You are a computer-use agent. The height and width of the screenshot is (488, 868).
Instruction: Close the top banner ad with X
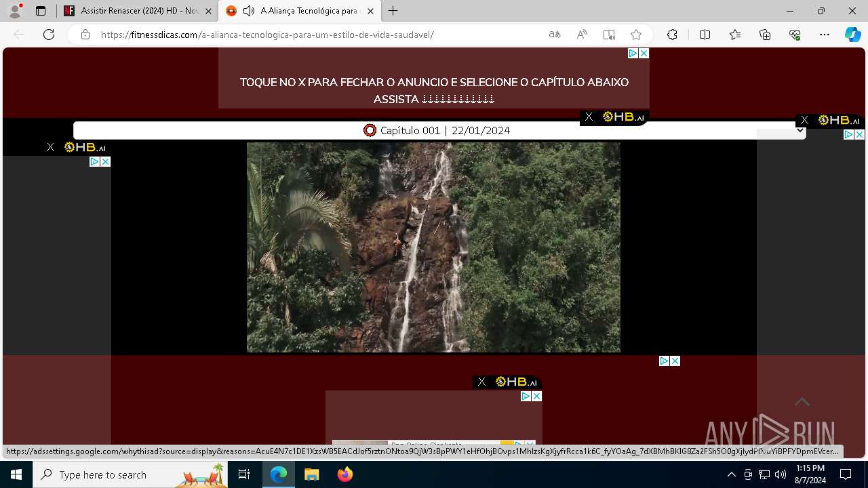coord(644,53)
